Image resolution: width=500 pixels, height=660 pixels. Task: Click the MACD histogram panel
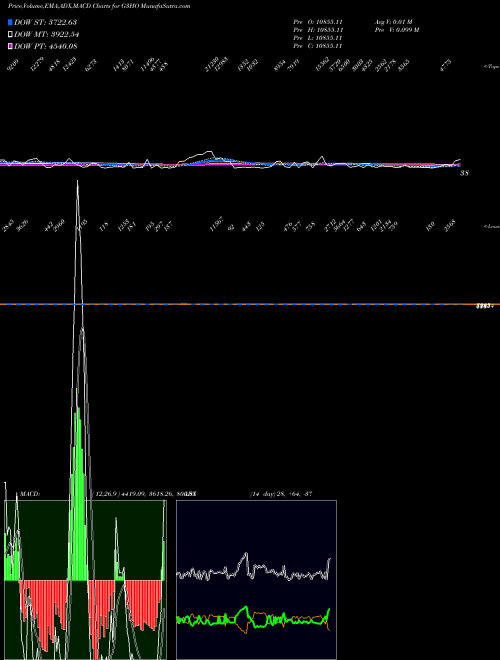coord(85,580)
